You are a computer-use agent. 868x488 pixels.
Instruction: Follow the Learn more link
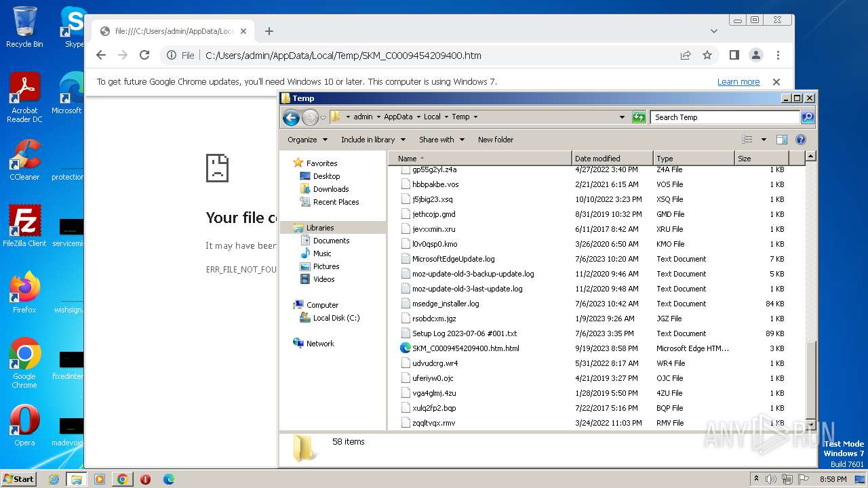738,82
